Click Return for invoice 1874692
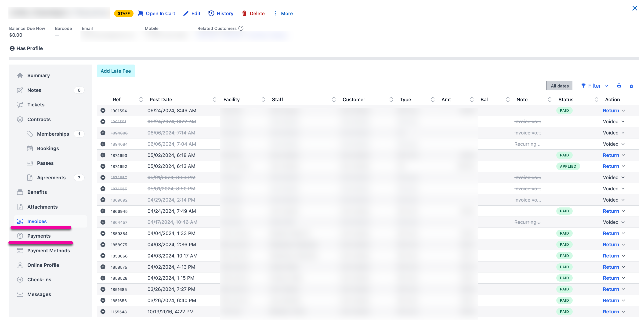Image resolution: width=644 pixels, height=326 pixels. click(611, 166)
